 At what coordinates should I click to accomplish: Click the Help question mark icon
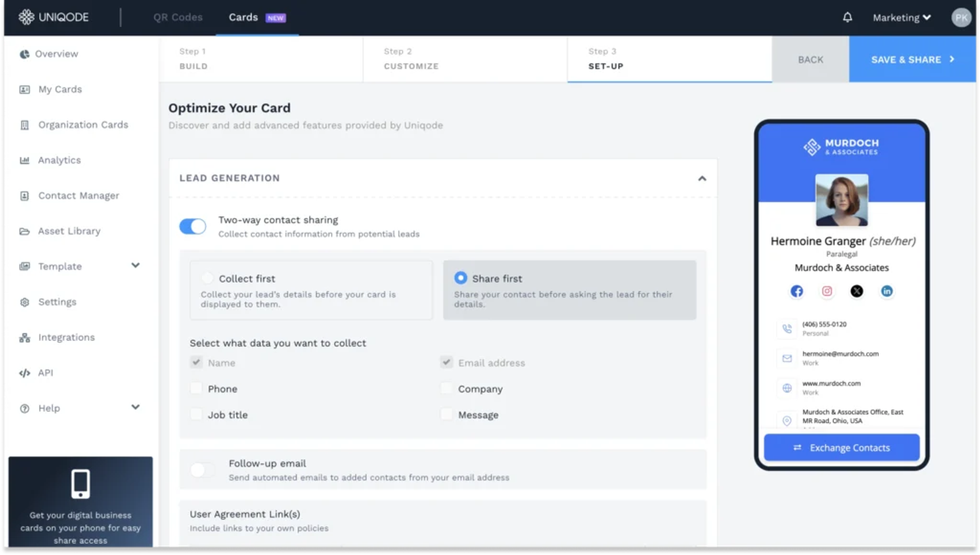(24, 409)
